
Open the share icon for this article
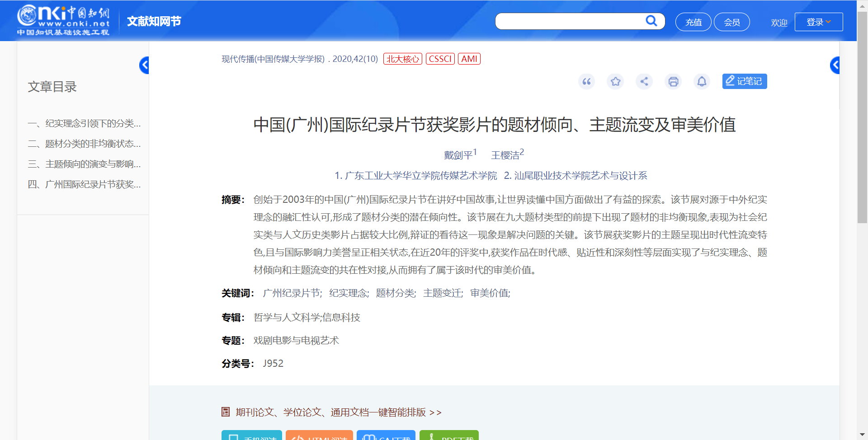pos(644,82)
